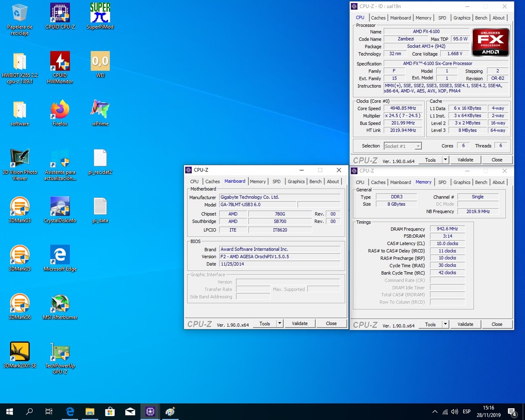Select the pi_rec.dat2 file icon
This screenshot has height=420, width=525.
click(100, 162)
